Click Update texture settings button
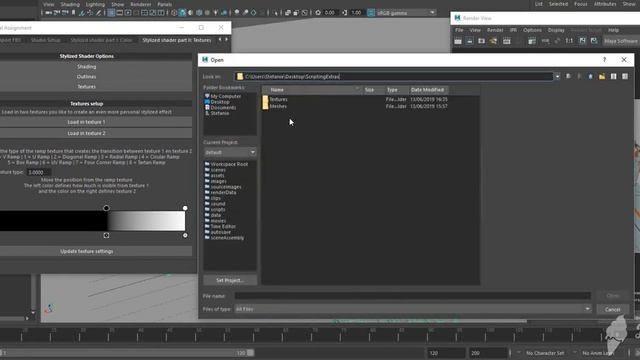The image size is (640, 360). (x=87, y=251)
